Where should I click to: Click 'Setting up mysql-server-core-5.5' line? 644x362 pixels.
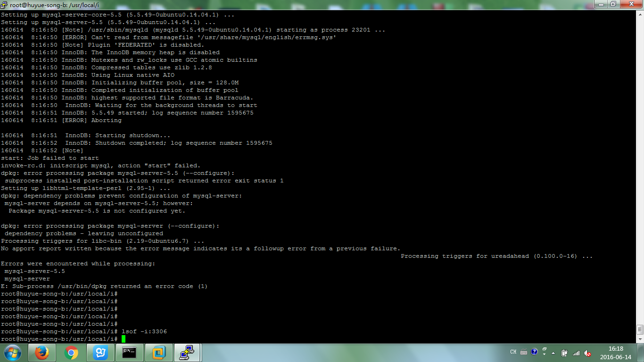point(118,15)
